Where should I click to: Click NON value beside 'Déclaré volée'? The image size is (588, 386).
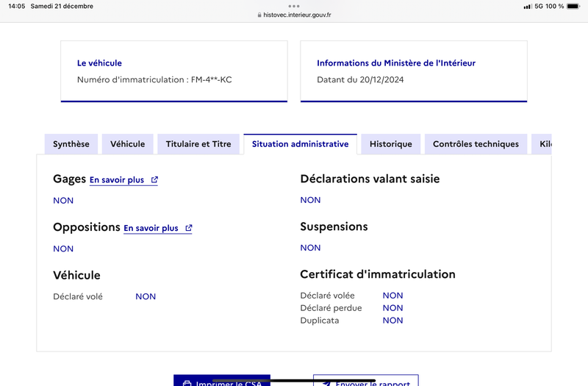392,296
